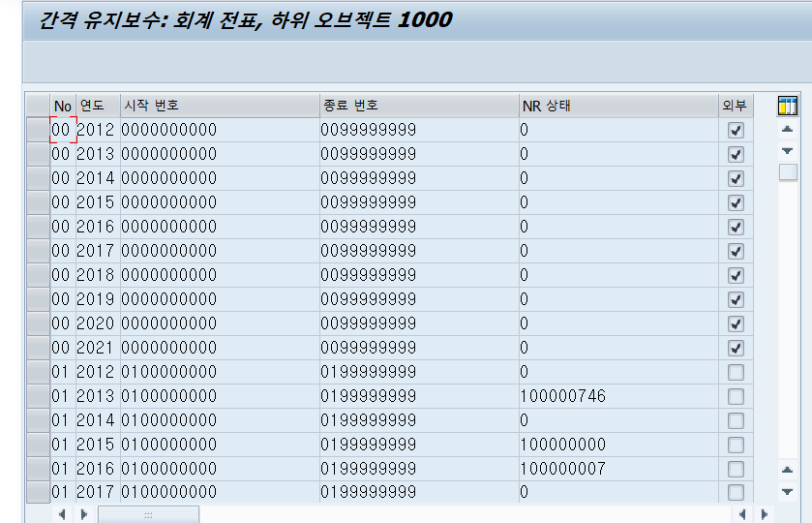Open table column settings icon
Screen dimensions: 812x523
(x=787, y=106)
